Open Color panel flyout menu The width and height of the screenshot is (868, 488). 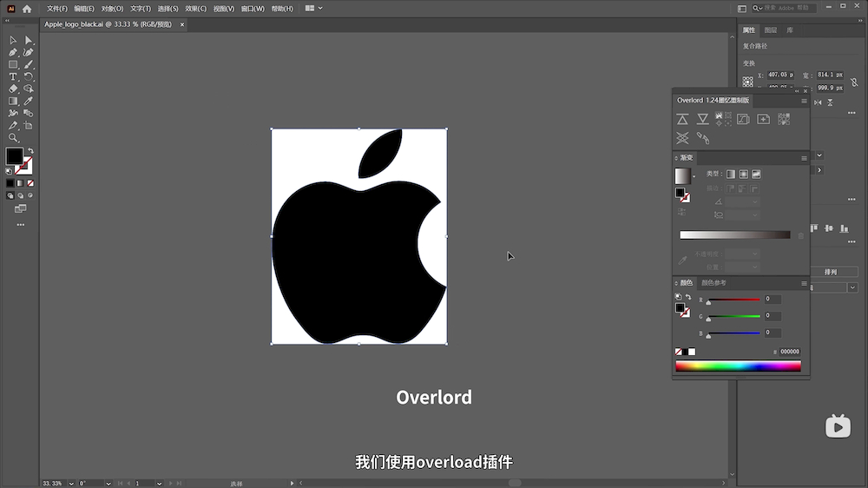pyautogui.click(x=804, y=284)
